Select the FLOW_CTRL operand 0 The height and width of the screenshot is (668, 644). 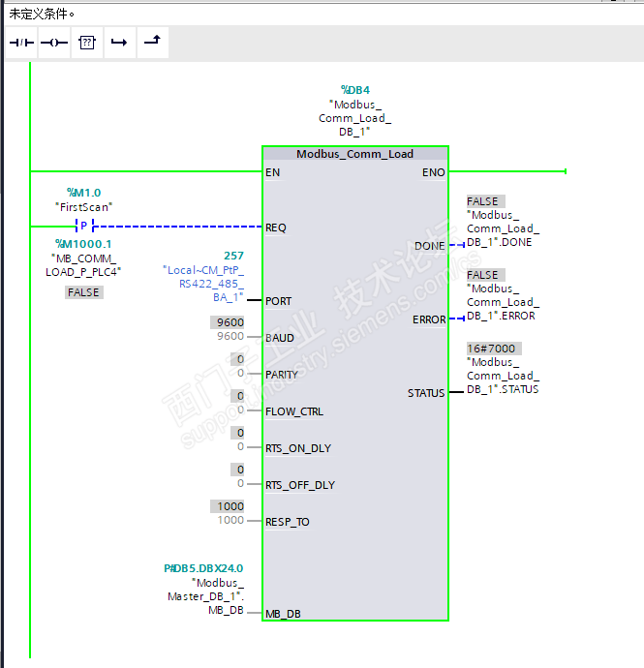(240, 410)
